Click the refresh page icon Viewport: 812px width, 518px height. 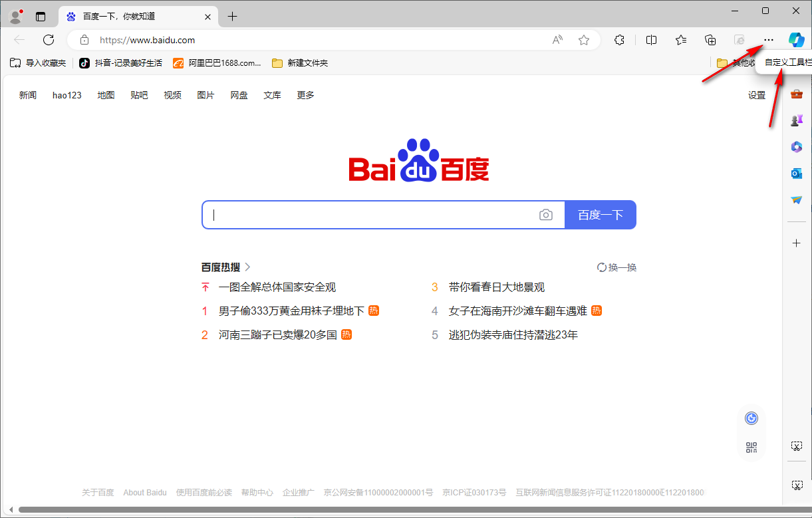[49, 40]
